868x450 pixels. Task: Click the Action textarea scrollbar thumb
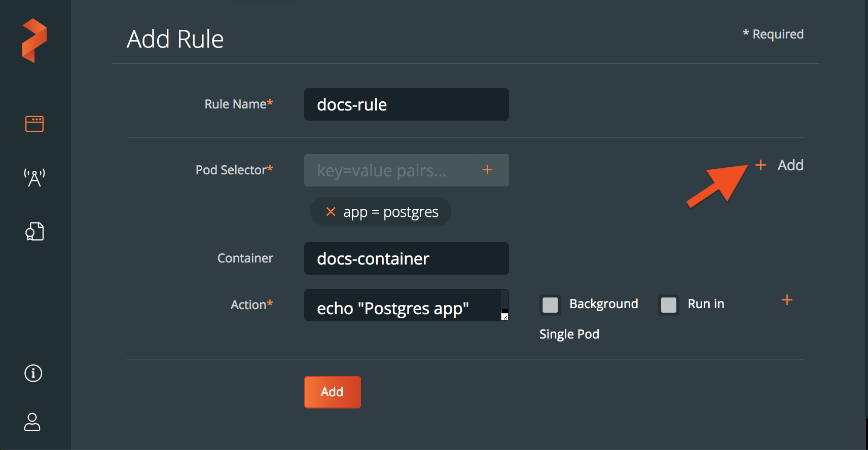[x=504, y=311]
